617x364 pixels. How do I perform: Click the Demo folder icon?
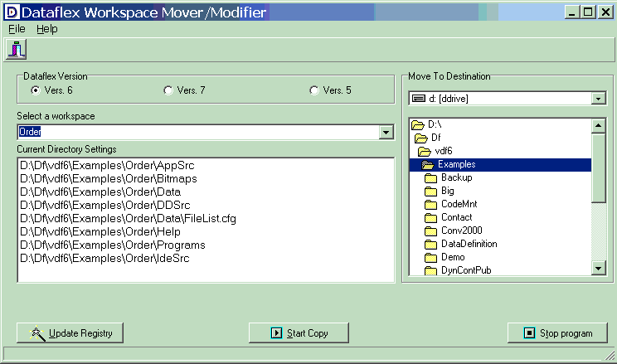[x=431, y=258]
